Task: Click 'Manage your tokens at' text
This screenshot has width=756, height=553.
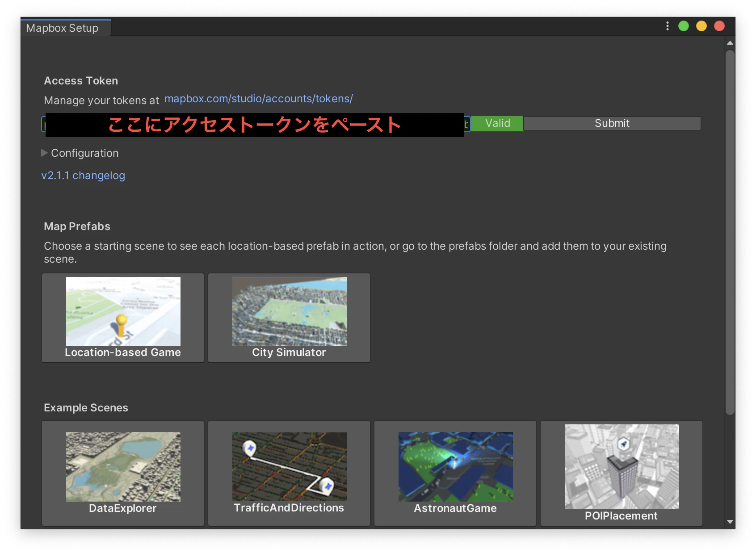Action: (101, 101)
